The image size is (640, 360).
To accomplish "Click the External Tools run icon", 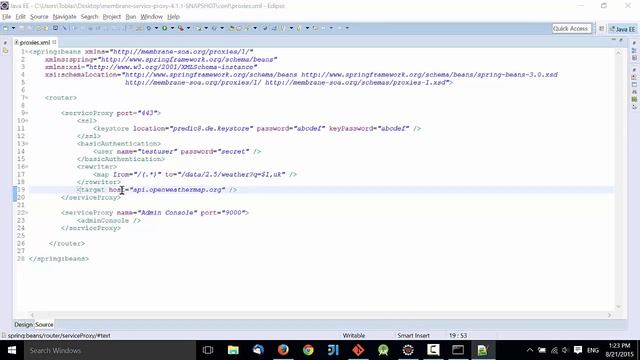I will [180, 28].
